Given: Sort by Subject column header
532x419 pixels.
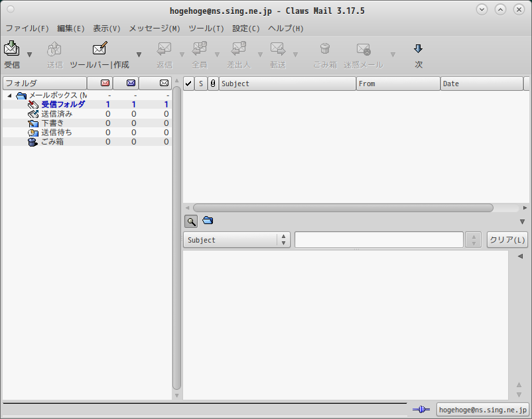Looking at the screenshot, I should pos(287,84).
